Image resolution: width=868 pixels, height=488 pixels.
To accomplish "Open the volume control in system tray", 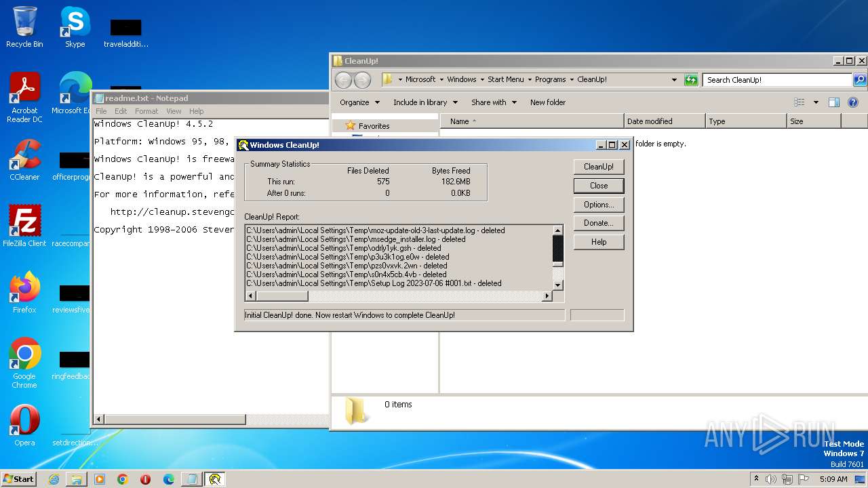I will click(x=770, y=479).
